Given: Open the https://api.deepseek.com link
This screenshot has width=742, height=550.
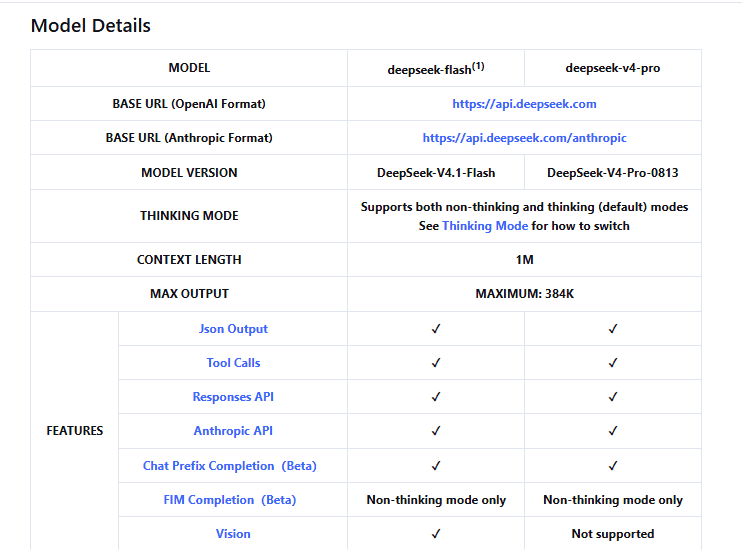Looking at the screenshot, I should click(x=524, y=104).
